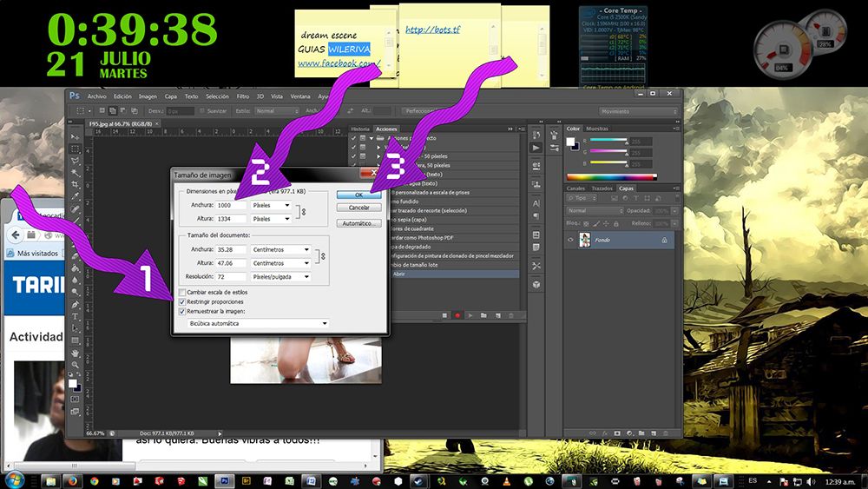Image resolution: width=868 pixels, height=489 pixels.
Task: Toggle Restringir proporciones checkbox
Action: tap(182, 301)
